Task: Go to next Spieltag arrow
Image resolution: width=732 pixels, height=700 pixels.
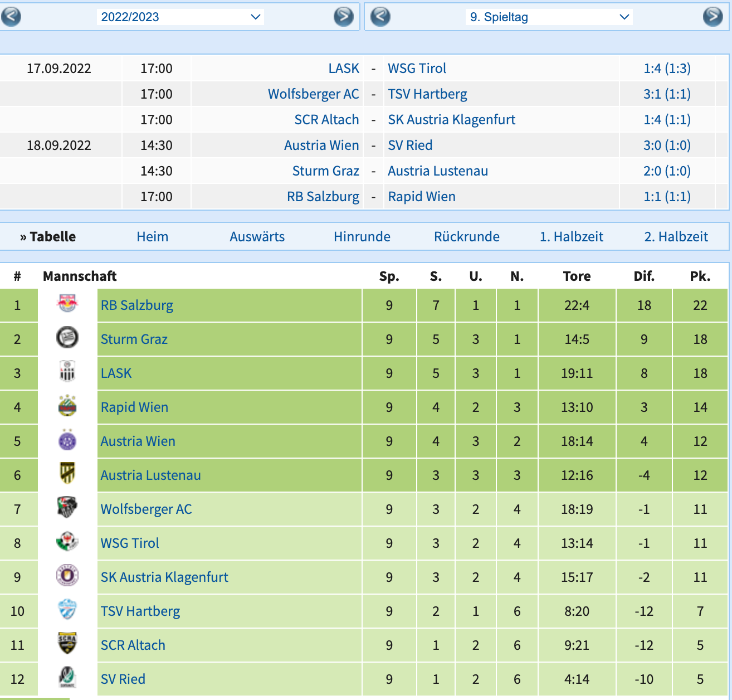Action: (713, 17)
